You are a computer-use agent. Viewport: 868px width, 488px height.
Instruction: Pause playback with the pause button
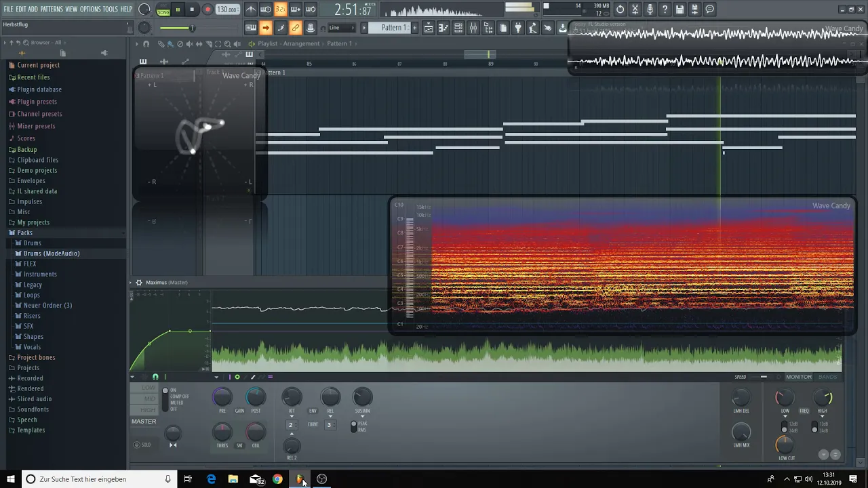tap(178, 9)
